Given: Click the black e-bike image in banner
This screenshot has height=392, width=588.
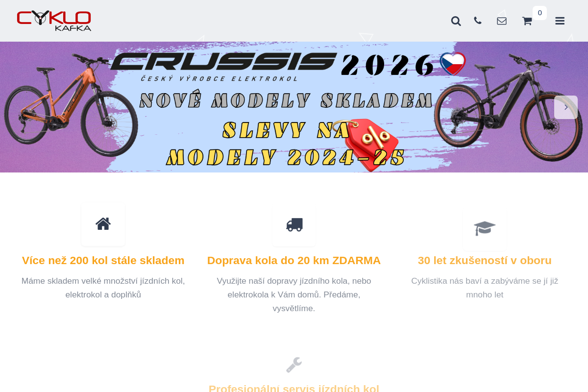Looking at the screenshot, I should click(510, 110).
